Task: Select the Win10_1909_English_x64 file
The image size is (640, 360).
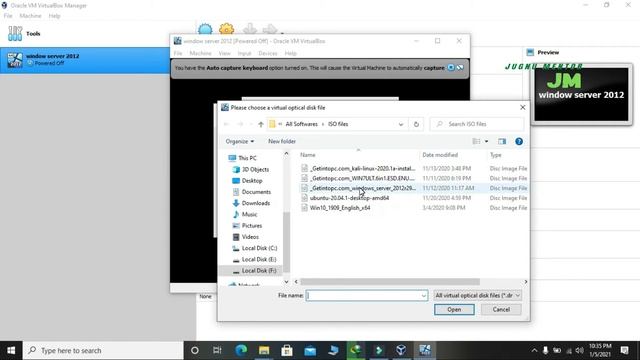Action: pyautogui.click(x=336, y=208)
